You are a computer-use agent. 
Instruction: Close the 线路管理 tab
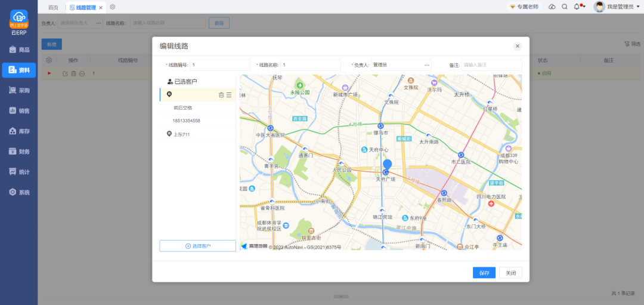click(101, 8)
